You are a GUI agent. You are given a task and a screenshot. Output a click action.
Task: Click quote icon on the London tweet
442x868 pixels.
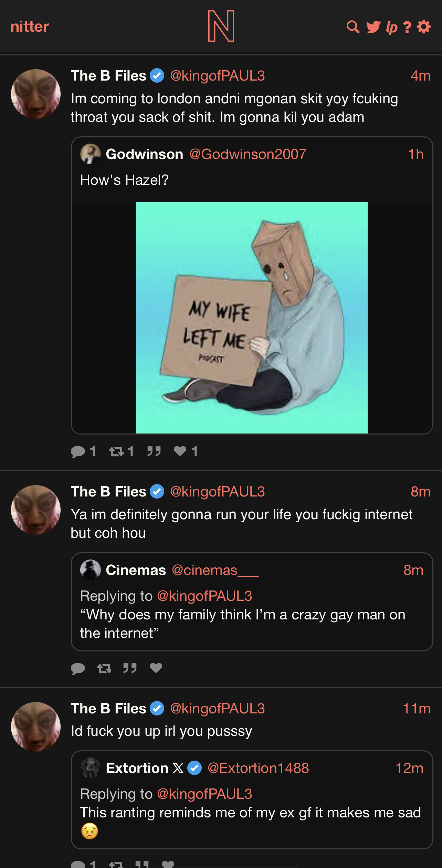pyautogui.click(x=154, y=451)
